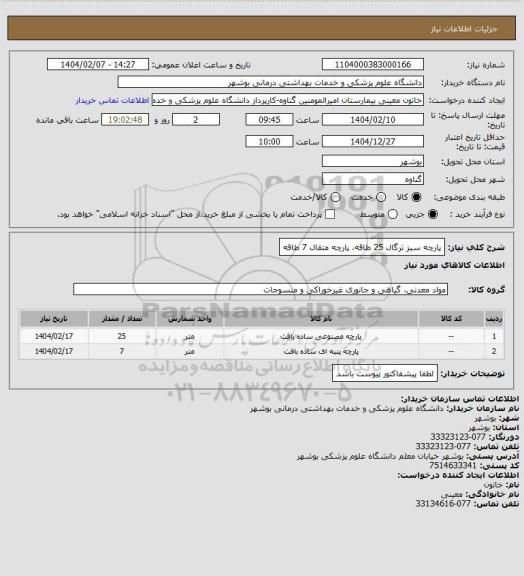Click the general description field پارچه سبز ترگال
Viewport: 524px width, 576px height.
[362, 247]
